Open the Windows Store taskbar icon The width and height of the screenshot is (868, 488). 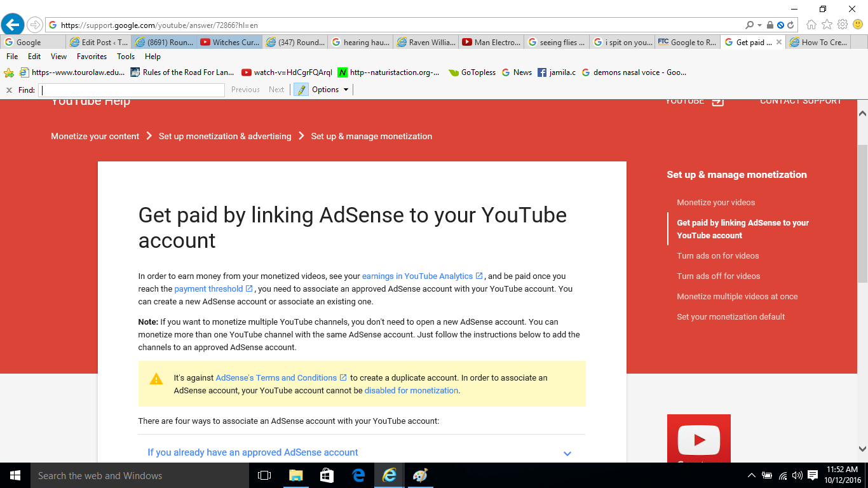[x=327, y=475]
